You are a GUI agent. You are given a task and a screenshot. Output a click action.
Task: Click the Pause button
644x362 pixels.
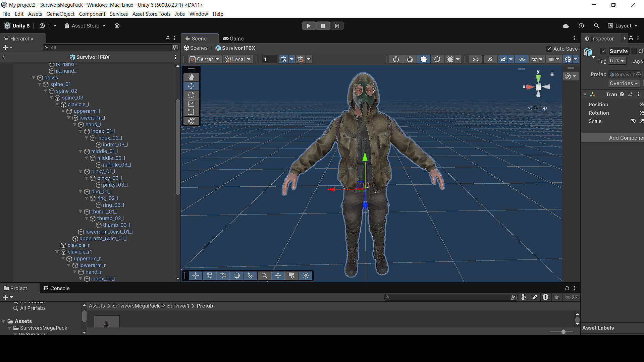point(323,26)
